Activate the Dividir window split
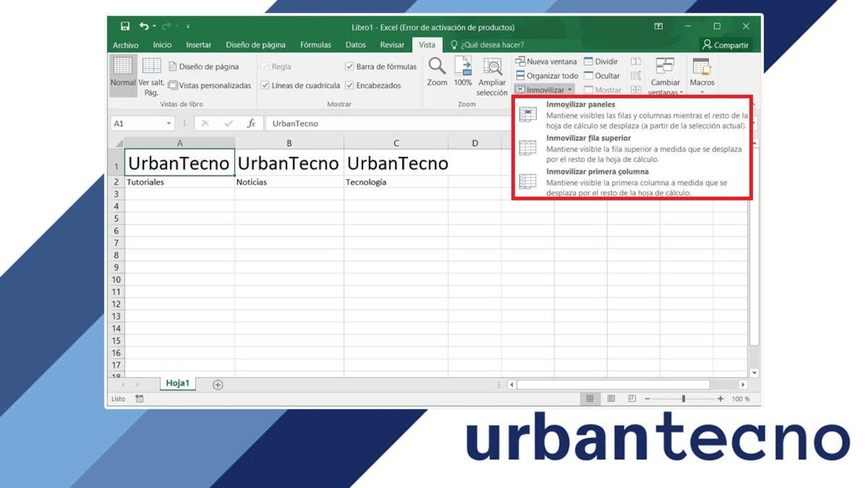This screenshot has width=868, height=488. [x=604, y=61]
